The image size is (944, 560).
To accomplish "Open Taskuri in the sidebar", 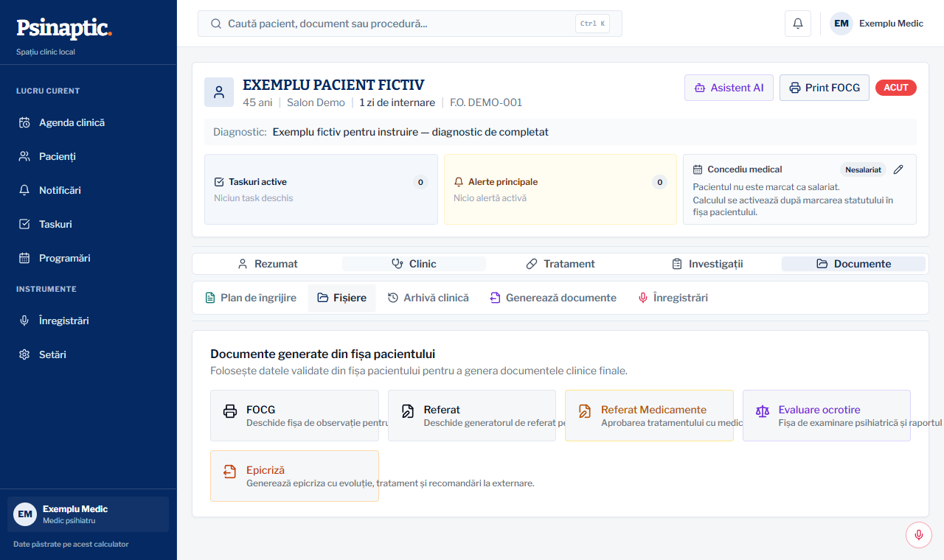I will [88, 224].
